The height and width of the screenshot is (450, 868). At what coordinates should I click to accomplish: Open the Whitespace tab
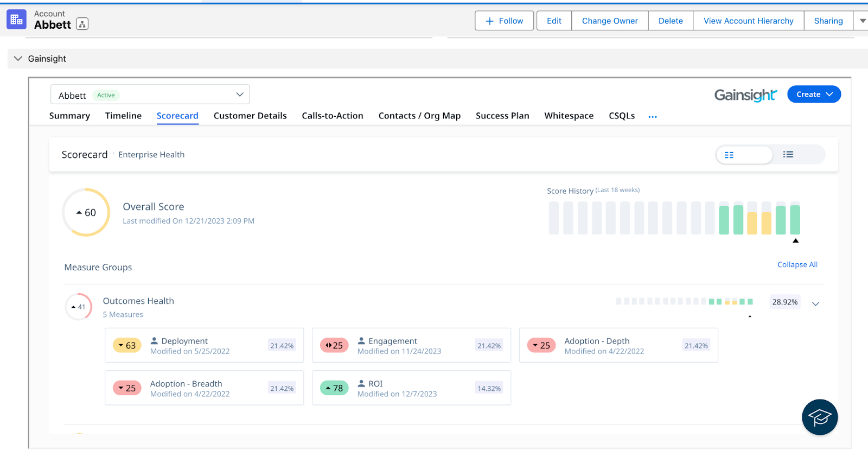[569, 116]
